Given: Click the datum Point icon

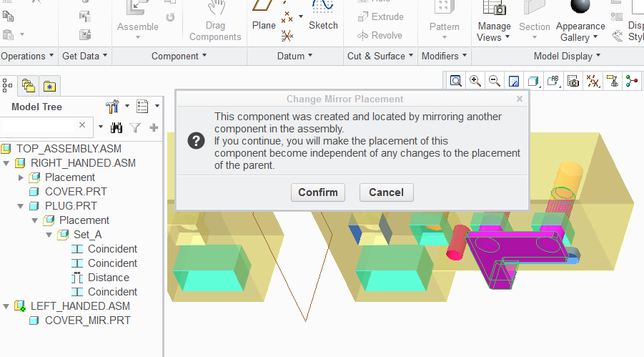Looking at the screenshot, I should click(287, 17).
